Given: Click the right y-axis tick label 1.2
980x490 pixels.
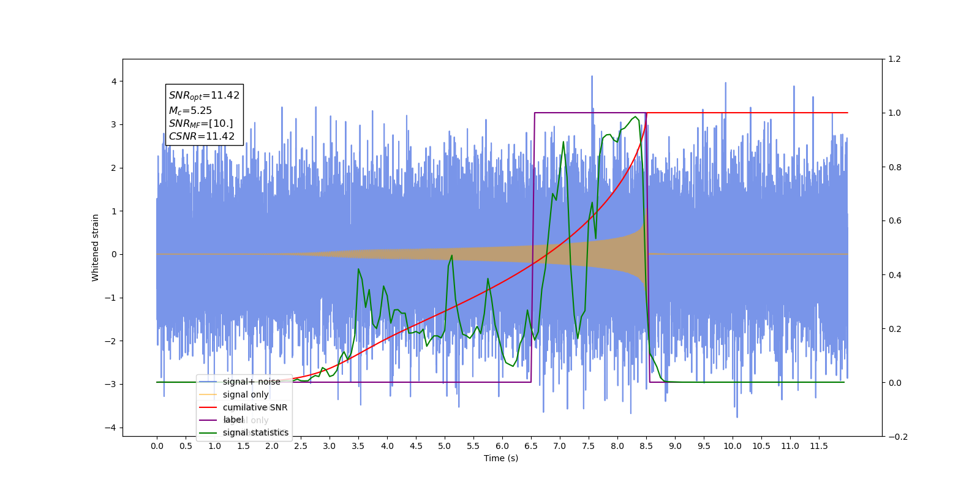Looking at the screenshot, I should coord(894,59).
